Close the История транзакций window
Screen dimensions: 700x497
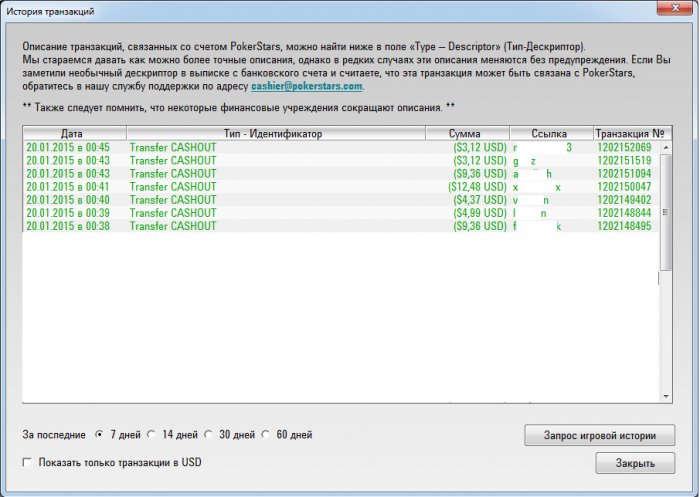[x=675, y=8]
